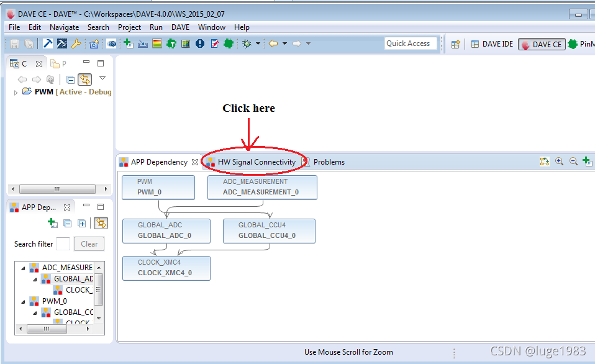Image resolution: width=595 pixels, height=364 pixels.
Task: Open the Search menu
Action: [x=98, y=27]
